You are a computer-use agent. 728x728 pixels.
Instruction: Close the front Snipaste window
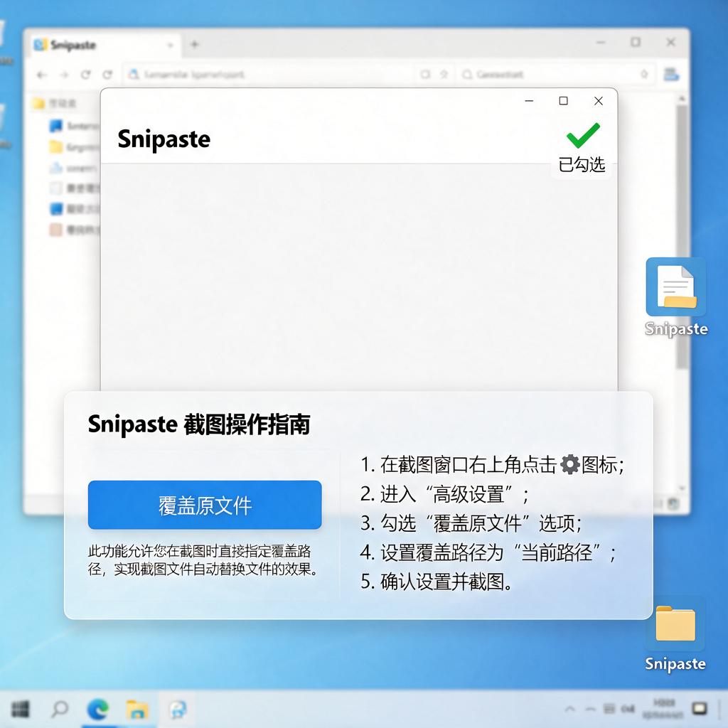pos(599,101)
